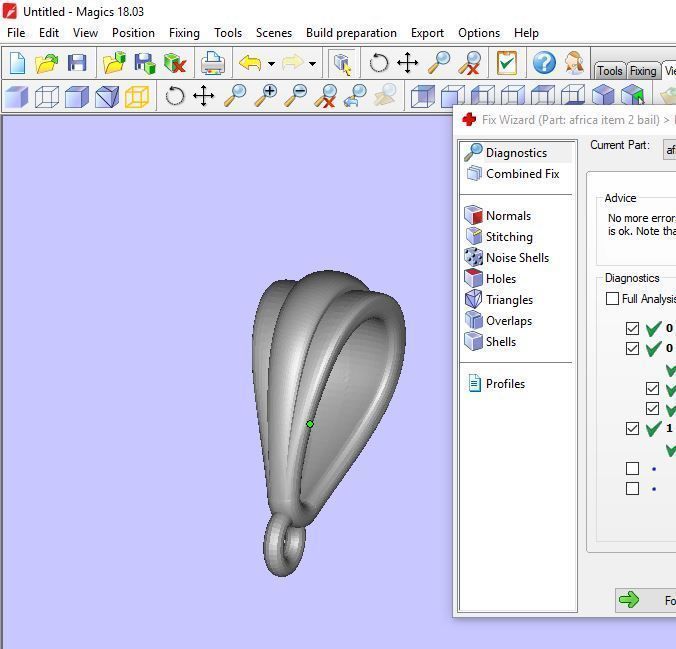
Task: Open Normals page in Fix Wizard
Action: pos(498,215)
